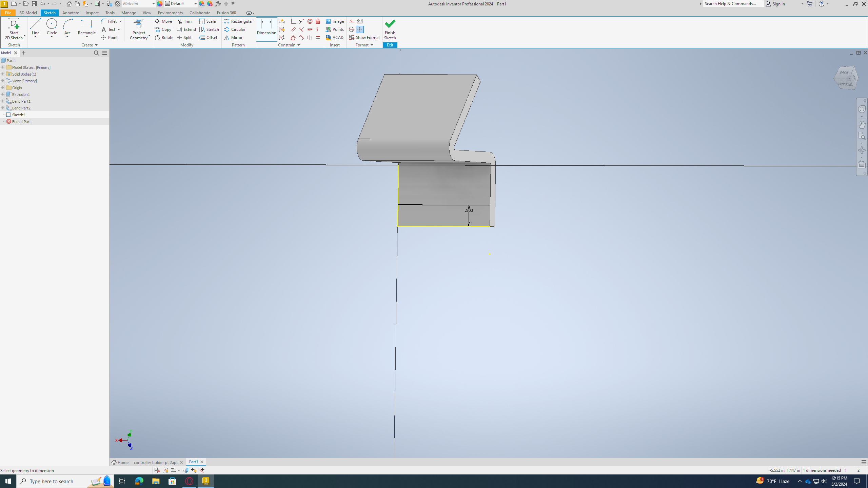Switch to controller holder pt 2.ipt document tab
868x488 pixels.
point(156,462)
